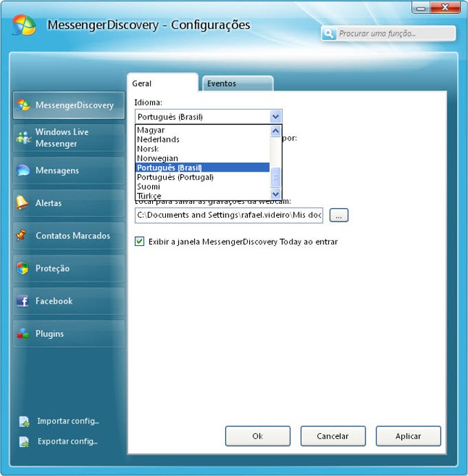Open the Proteção shield section
Screen dimensions: 468x476
(69, 269)
